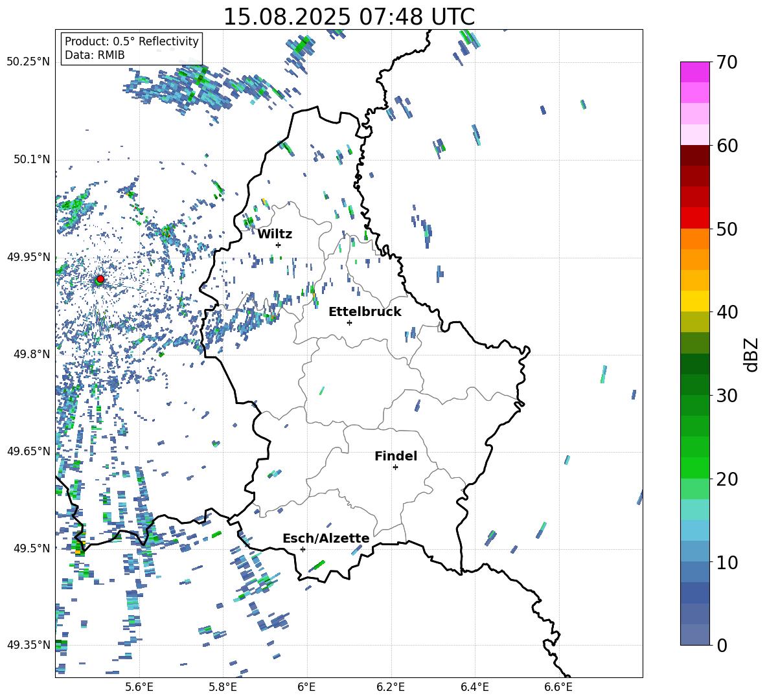Image resolution: width=767 pixels, height=700 pixels.
Task: Click the 50.1°N latitude label
Action: [31, 159]
